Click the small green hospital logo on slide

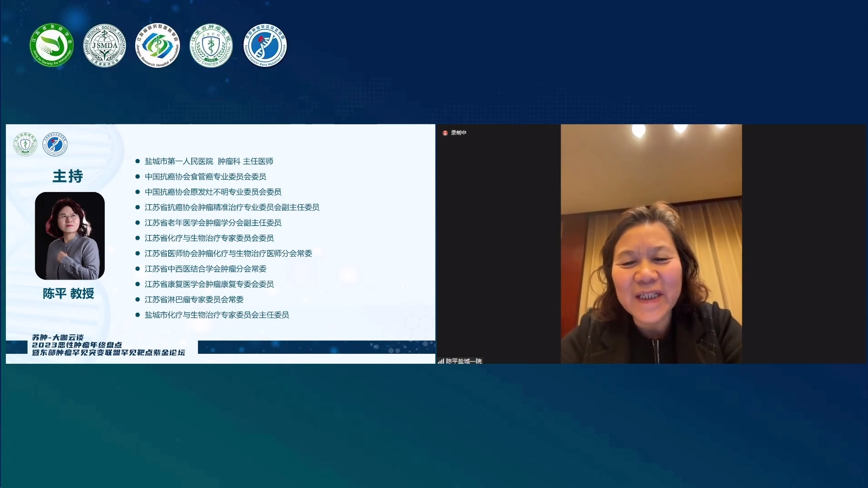pyautogui.click(x=25, y=145)
